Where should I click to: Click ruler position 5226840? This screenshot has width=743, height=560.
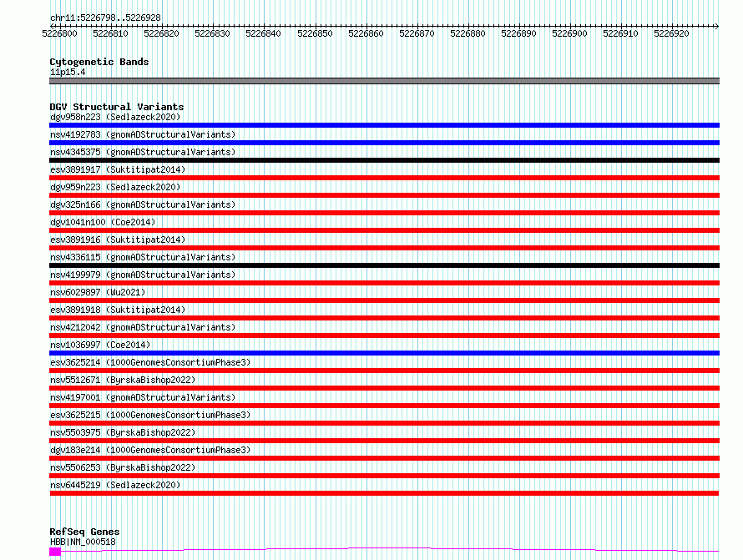click(x=263, y=33)
